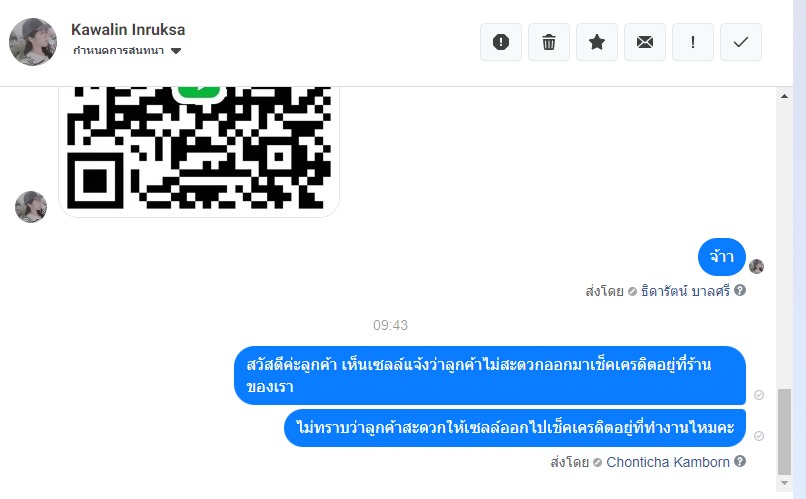Flag conversation with the exclamation mark button

692,42
